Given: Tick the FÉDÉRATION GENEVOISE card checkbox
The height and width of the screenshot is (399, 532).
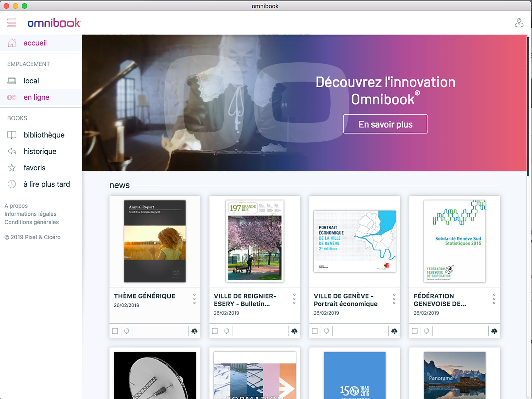Looking at the screenshot, I should coord(415,331).
